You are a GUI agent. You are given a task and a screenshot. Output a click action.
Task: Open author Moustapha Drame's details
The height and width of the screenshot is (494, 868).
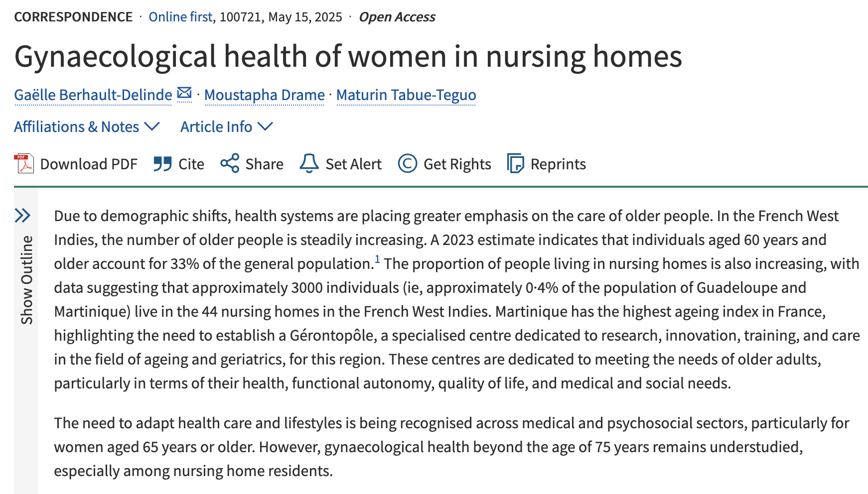point(265,95)
